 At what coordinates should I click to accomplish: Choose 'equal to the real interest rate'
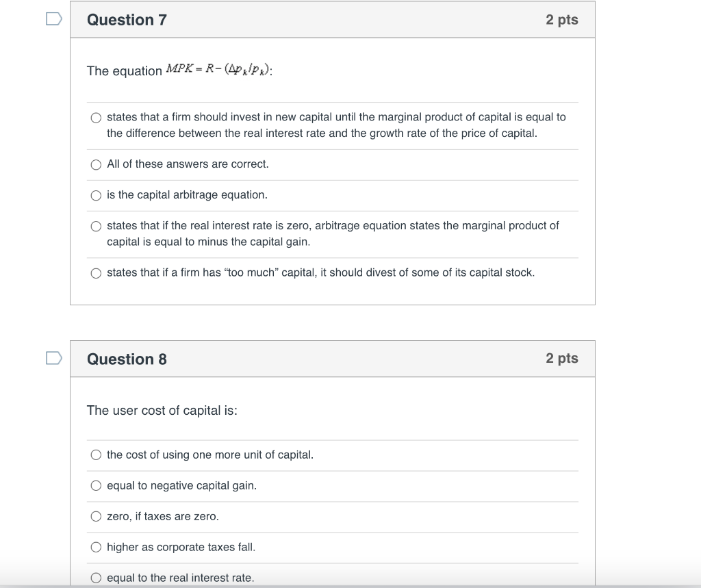tap(96, 578)
